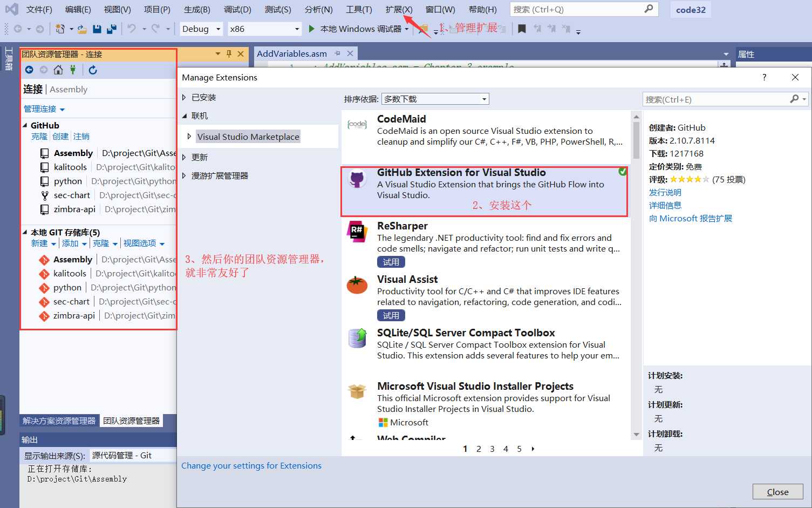Viewport: 812px width, 508px height.
Task: Select the GitHub Extension octocat icon
Action: click(357, 179)
